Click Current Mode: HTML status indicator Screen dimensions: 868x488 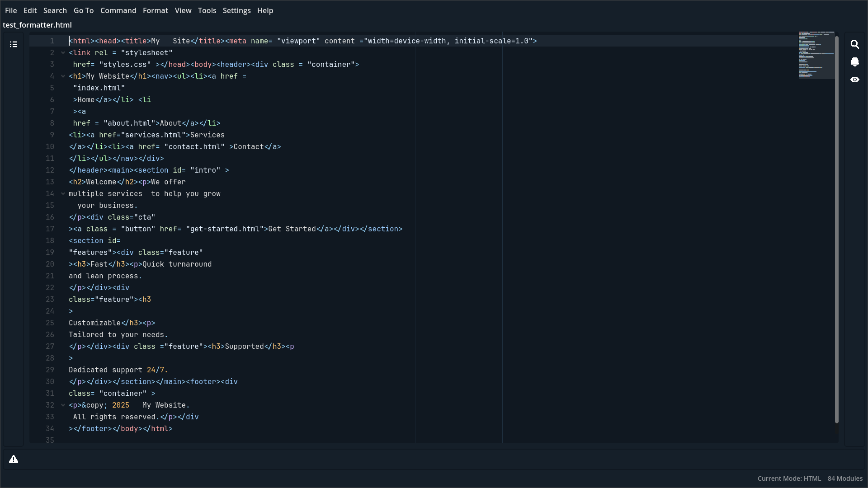[x=789, y=479]
